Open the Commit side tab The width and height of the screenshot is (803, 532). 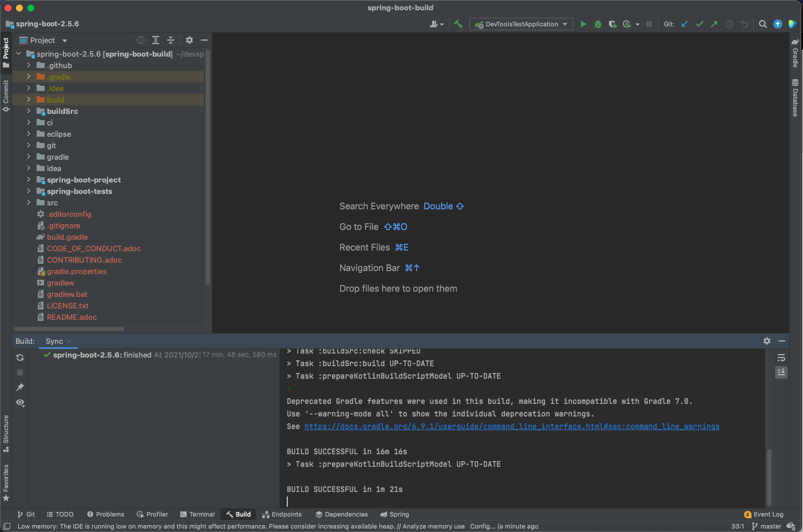6,96
